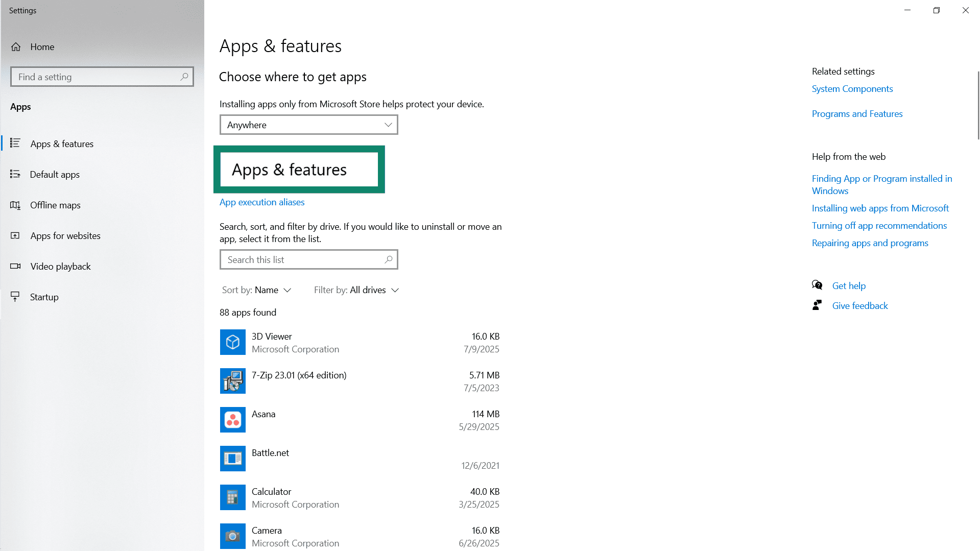Focus the Find a setting search box
The width and height of the screenshot is (980, 551).
(97, 77)
